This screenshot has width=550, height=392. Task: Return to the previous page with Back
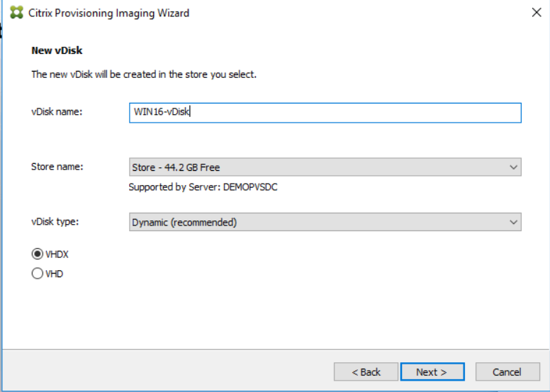[366, 372]
